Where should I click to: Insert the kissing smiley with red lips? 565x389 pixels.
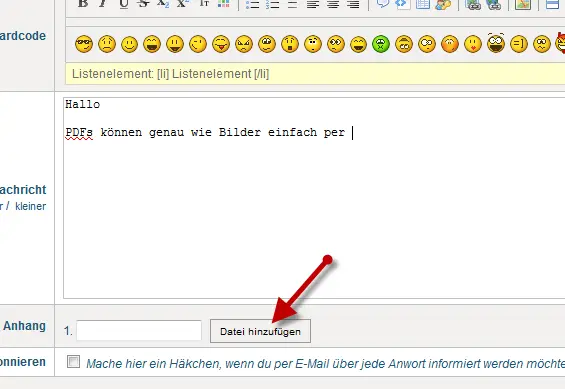click(x=473, y=44)
